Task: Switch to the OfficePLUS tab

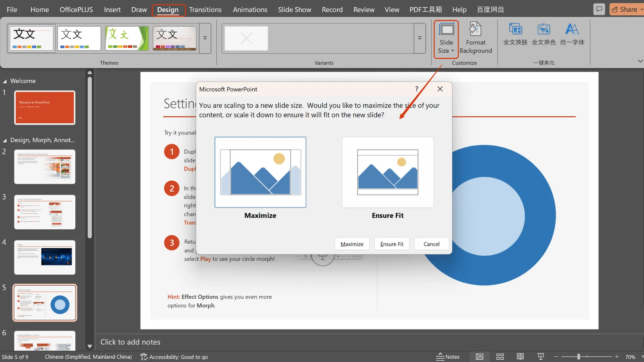Action: tap(76, 10)
